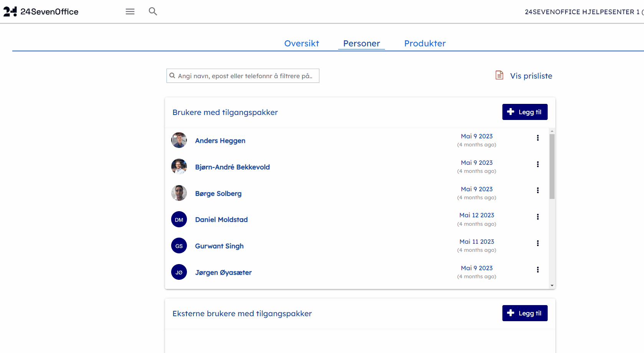Image resolution: width=644 pixels, height=353 pixels.
Task: Click the DM initials avatar
Action: [179, 220]
